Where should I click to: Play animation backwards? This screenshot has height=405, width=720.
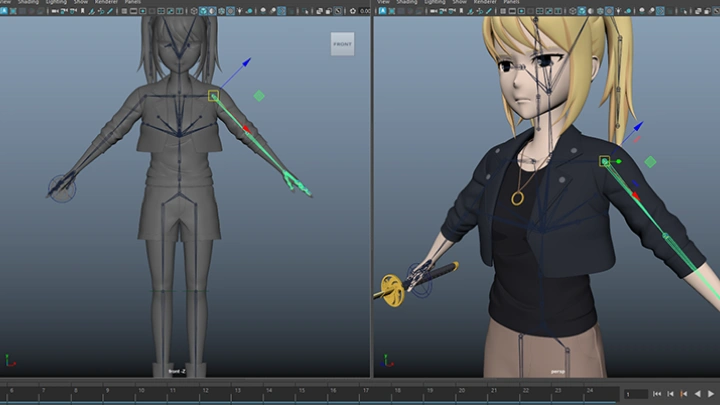[698, 394]
